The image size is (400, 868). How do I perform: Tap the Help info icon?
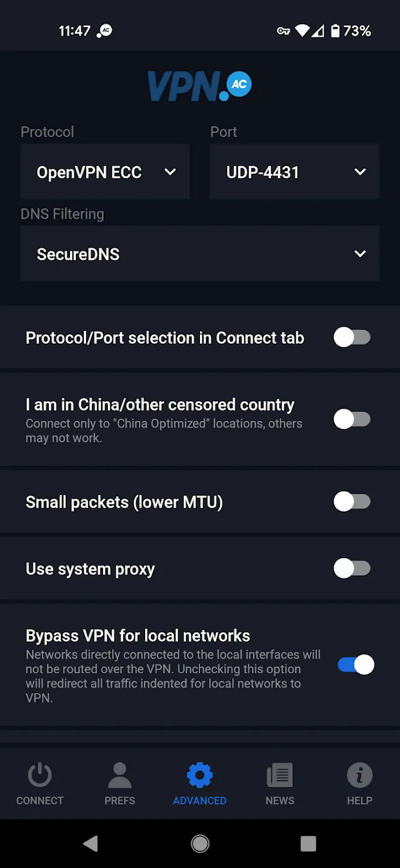[360, 775]
